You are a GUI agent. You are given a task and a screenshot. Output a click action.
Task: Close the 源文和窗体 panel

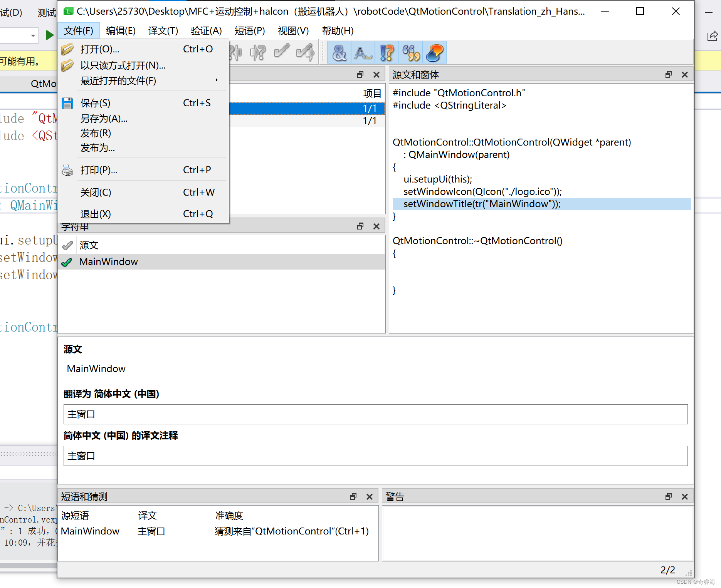[x=685, y=74]
